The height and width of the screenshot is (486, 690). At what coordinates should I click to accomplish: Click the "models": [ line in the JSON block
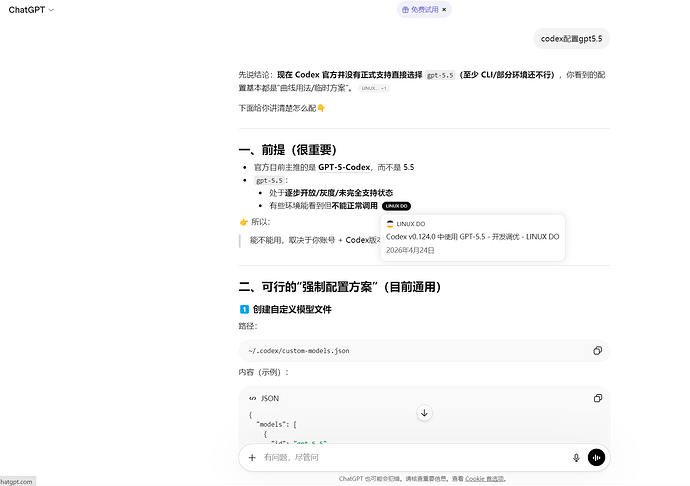click(276, 424)
